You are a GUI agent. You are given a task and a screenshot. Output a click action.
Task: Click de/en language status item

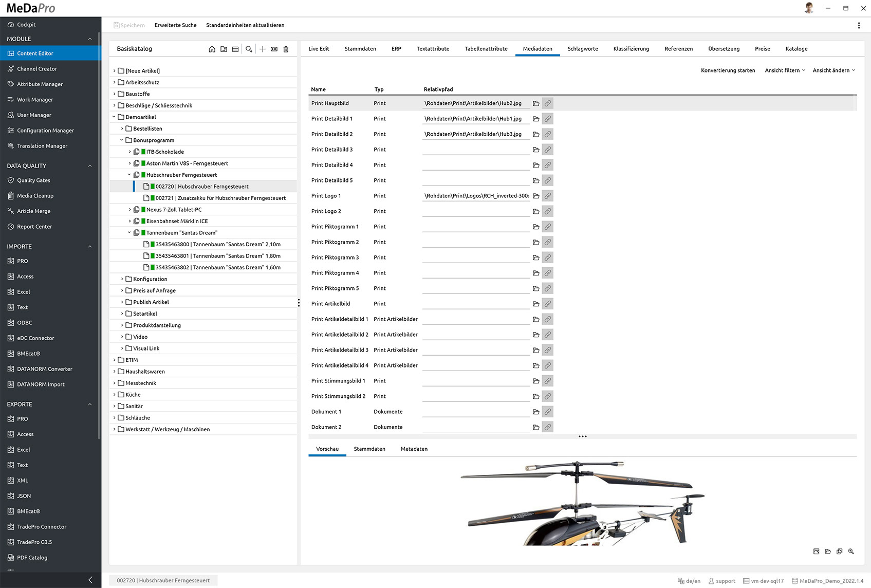[689, 581]
